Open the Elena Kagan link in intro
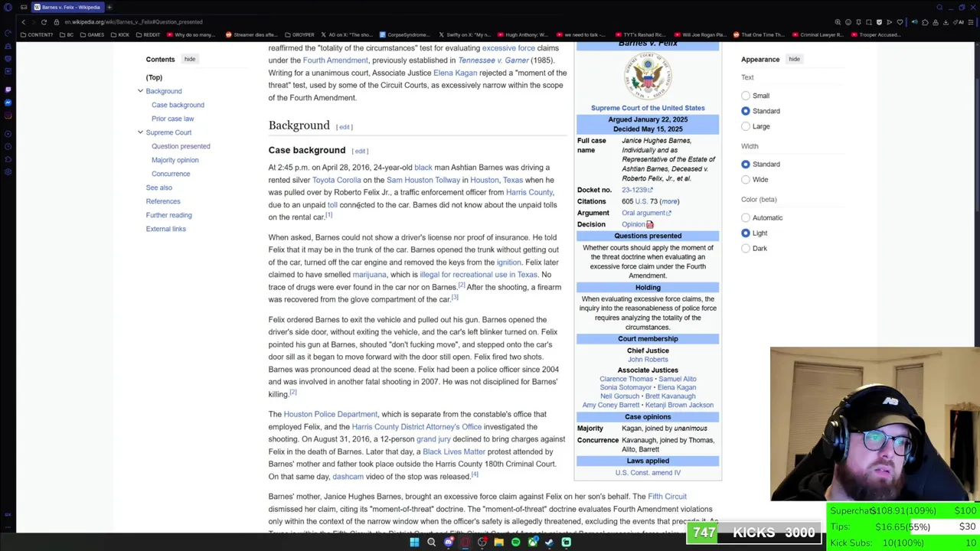 coord(455,73)
